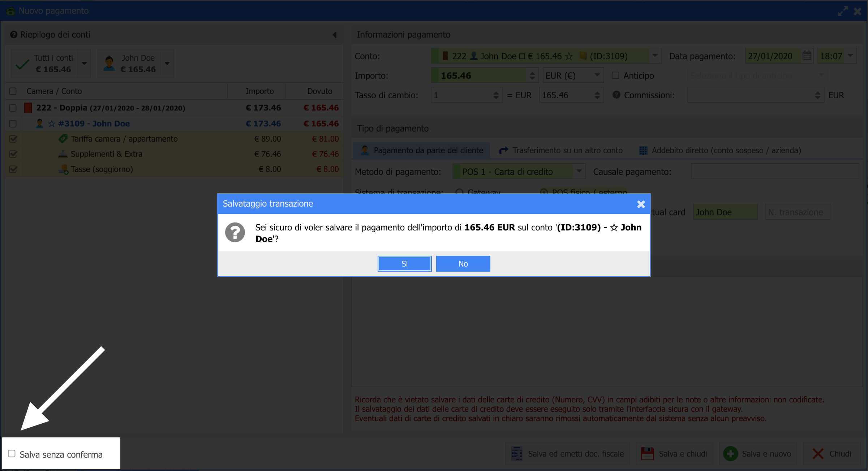Select the Gateway radio button
This screenshot has width=868, height=471.
(x=460, y=191)
